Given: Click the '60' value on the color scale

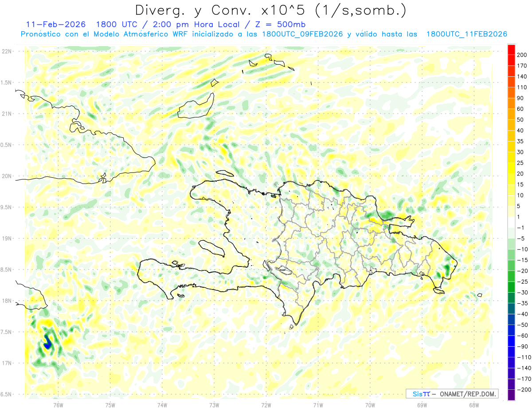Looking at the screenshot, I should coord(520,109).
